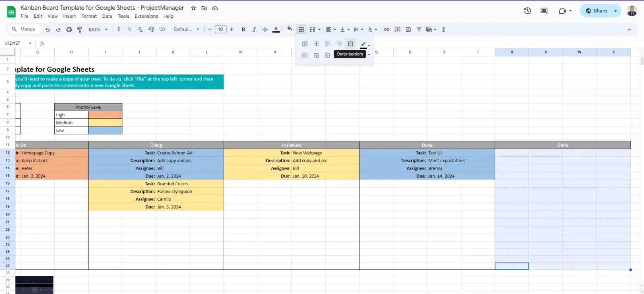Click the Move to folder icon
This screenshot has height=294, width=644.
coord(204,8)
